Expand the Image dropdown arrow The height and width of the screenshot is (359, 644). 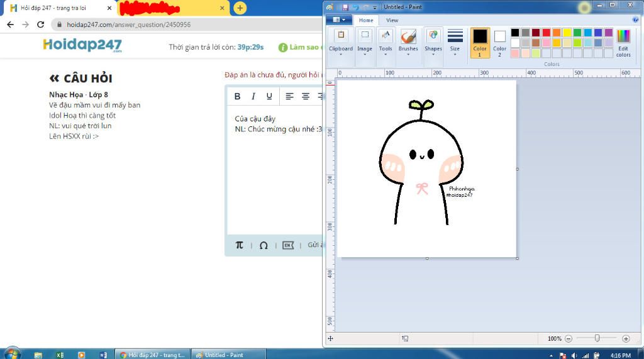coord(365,54)
